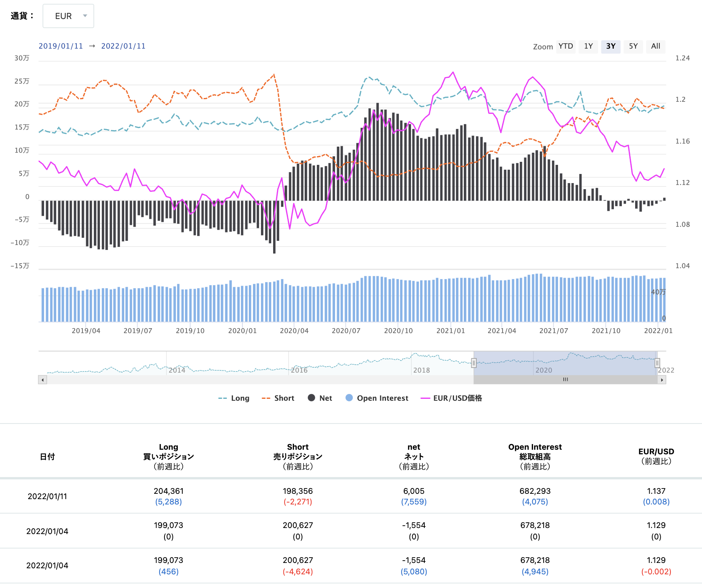Toggle the Long series in legend

point(234,398)
